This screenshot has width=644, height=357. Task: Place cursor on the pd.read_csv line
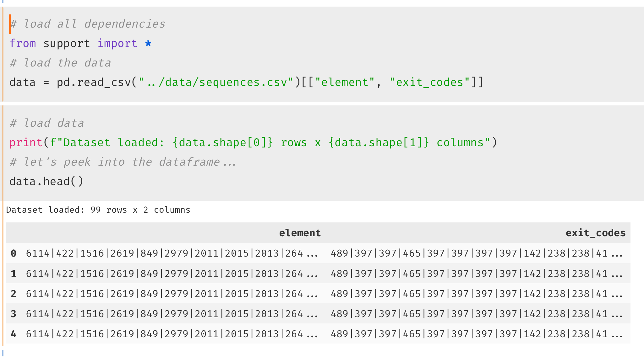[x=246, y=82]
